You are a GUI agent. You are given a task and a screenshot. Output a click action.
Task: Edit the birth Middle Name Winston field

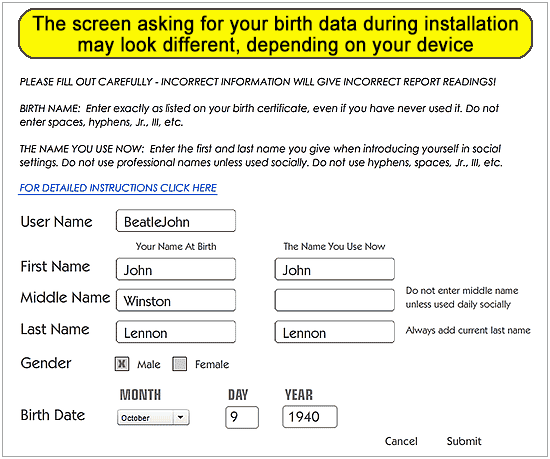point(176,300)
